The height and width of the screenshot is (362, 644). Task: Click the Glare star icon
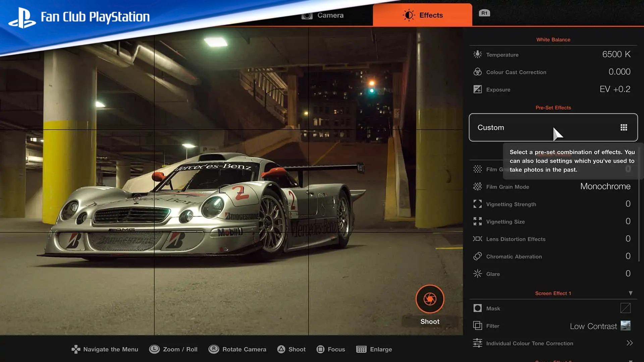click(x=478, y=274)
